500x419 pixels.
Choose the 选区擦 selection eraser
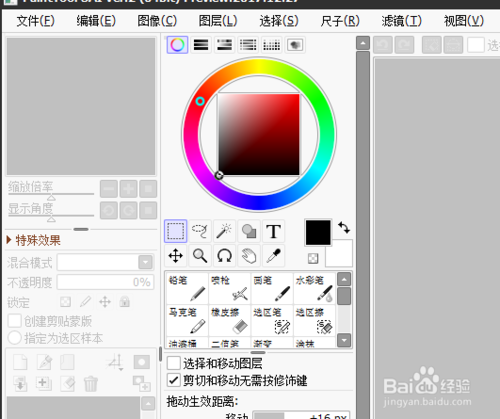pyautogui.click(x=314, y=320)
